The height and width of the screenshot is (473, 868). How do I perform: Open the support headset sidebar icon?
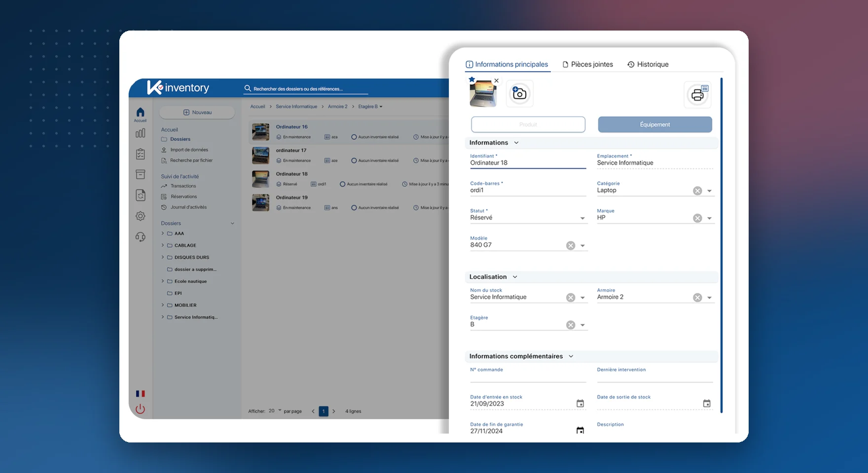click(141, 237)
